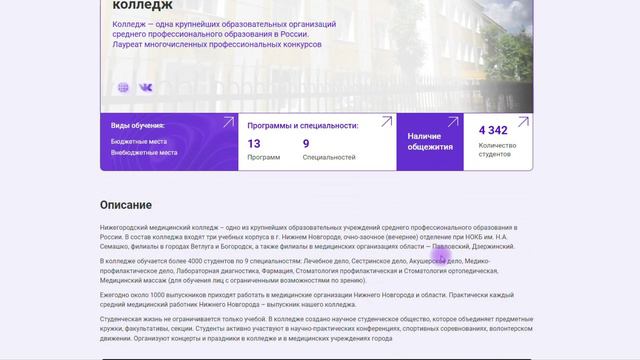
Task: Click arrow icon on Виды обучения card
Action: [x=228, y=122]
